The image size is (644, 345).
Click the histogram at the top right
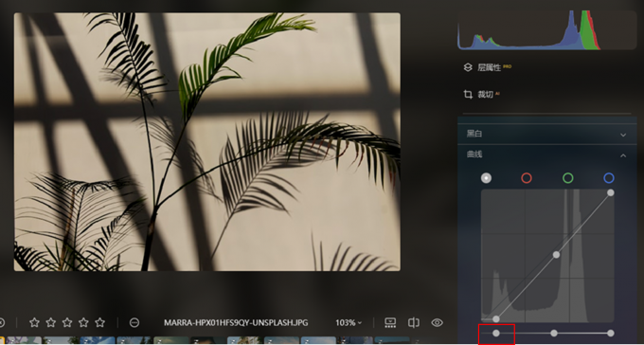pyautogui.click(x=547, y=29)
